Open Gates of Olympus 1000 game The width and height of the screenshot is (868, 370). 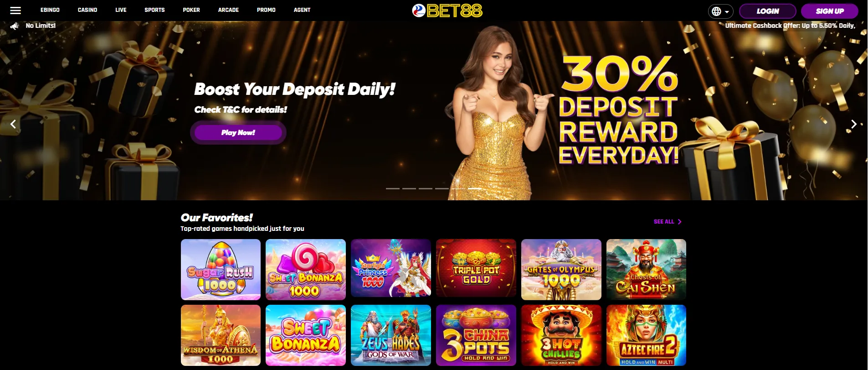561,270
